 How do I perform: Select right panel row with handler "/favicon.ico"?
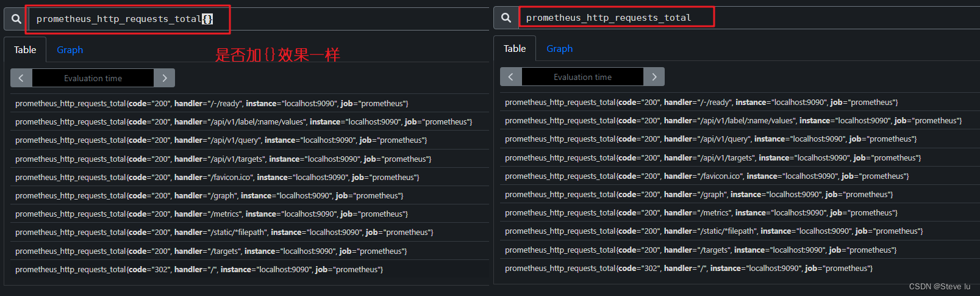point(740,176)
